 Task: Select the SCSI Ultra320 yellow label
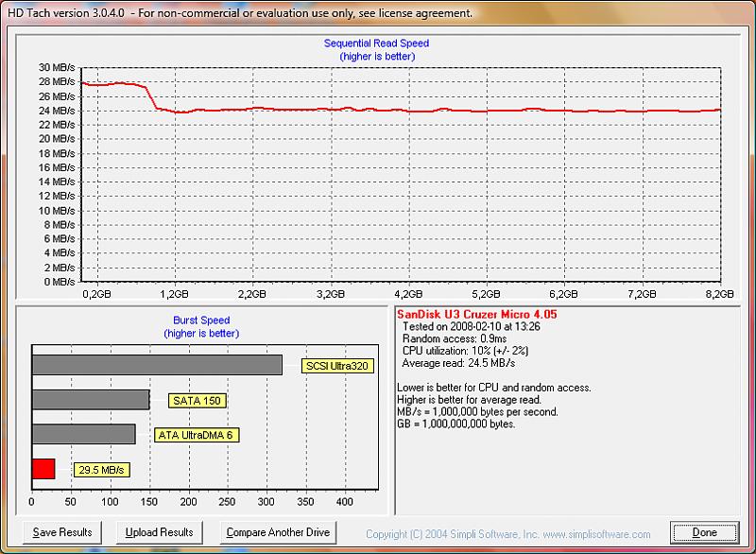[x=335, y=366]
